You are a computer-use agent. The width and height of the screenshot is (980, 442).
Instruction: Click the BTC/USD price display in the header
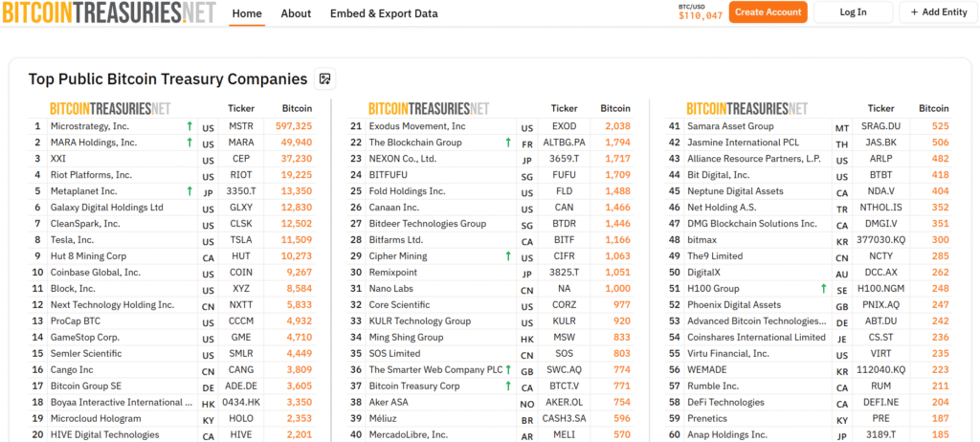click(x=701, y=11)
